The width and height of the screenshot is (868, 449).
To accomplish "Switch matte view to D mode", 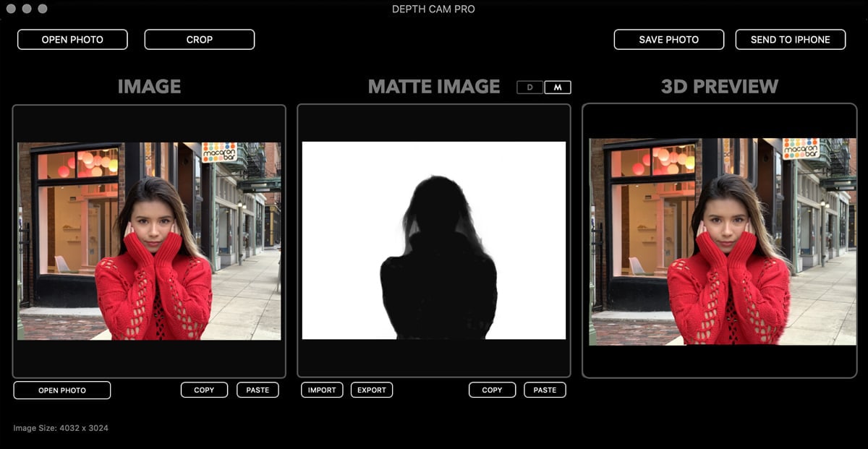I will click(530, 87).
